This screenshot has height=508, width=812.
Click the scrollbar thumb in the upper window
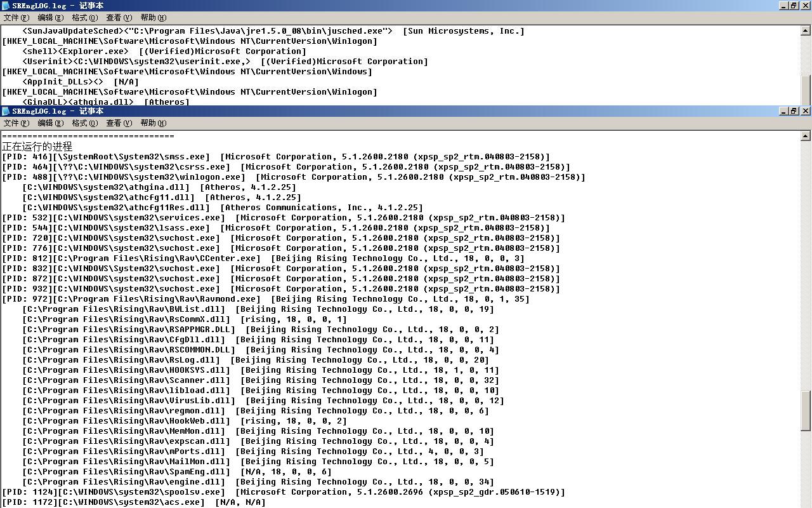[x=806, y=90]
